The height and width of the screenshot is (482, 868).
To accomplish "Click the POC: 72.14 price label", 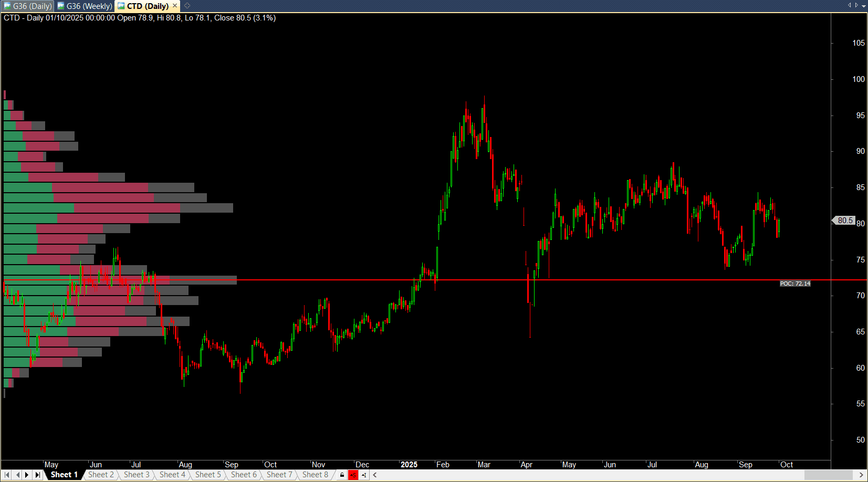I will click(795, 284).
